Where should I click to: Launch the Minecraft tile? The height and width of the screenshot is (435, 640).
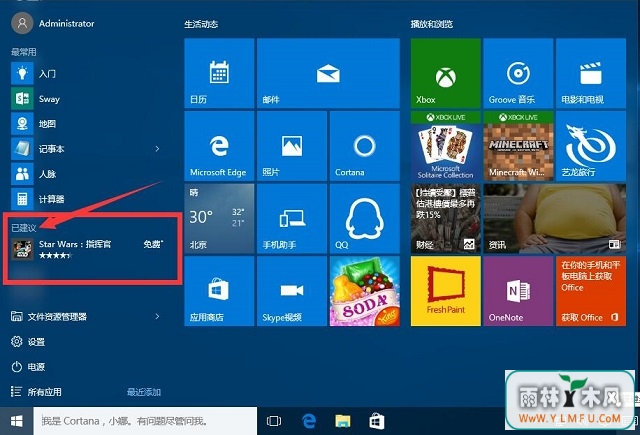click(x=518, y=146)
